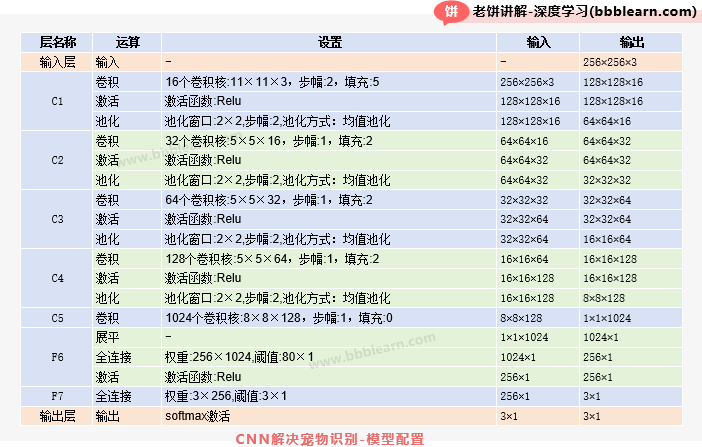Select the 1024个卷积核:8×8×128 settings cell
Image resolution: width=702 pixels, height=447 pixels.
tap(329, 318)
